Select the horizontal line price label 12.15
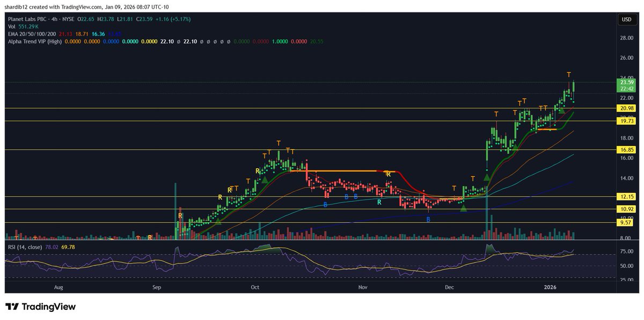The height and width of the screenshot is (320, 644). point(626,197)
